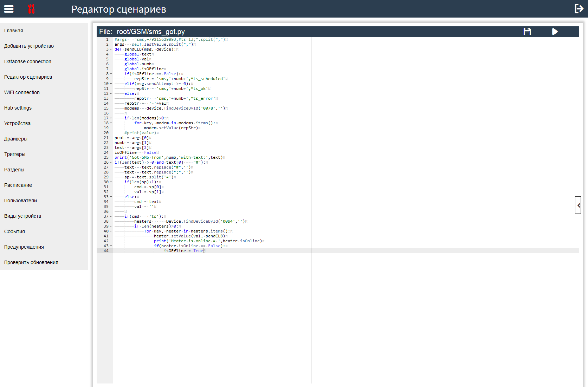The width and height of the screenshot is (588, 387).
Task: Open the hamburger navigation menu
Action: (9, 9)
